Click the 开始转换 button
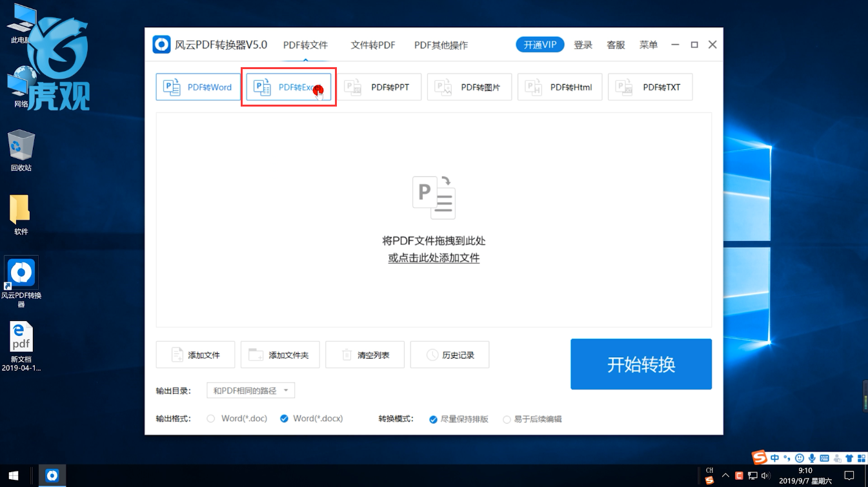This screenshot has width=868, height=487. coord(641,364)
